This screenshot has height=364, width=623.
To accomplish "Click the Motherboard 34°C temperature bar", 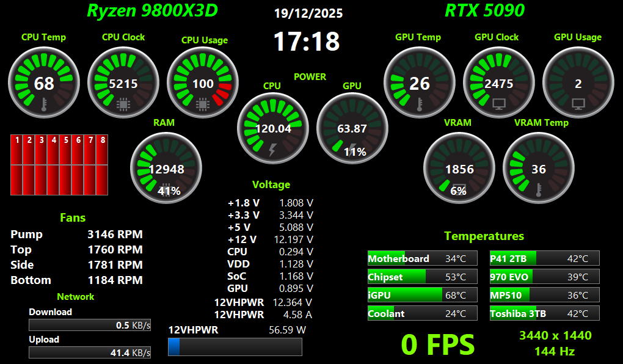I will (422, 258).
